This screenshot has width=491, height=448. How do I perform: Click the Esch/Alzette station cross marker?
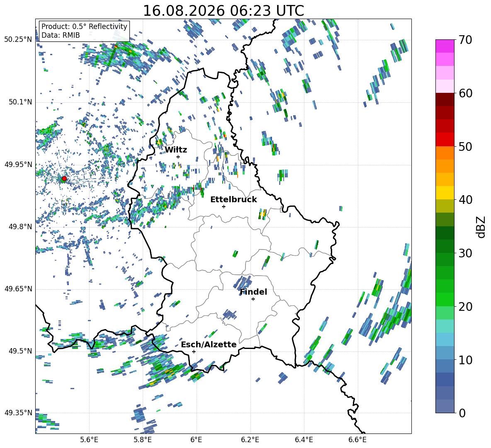click(x=194, y=351)
